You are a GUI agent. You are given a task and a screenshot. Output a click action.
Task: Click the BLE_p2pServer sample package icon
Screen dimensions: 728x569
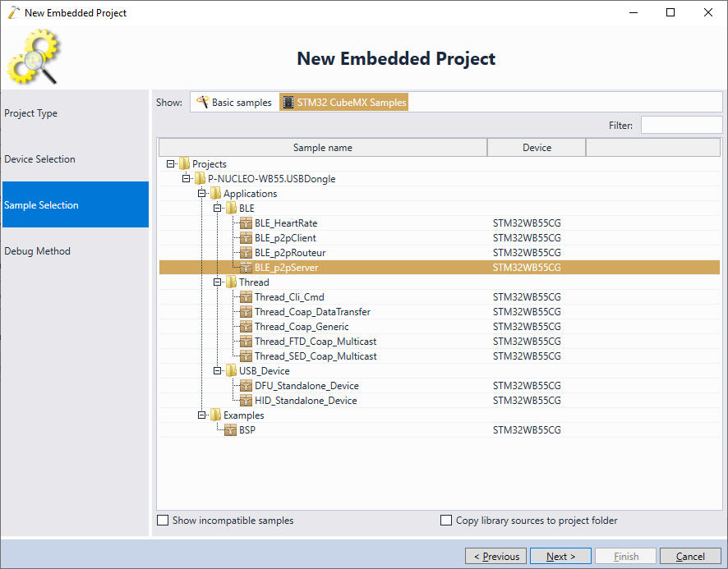coord(246,268)
